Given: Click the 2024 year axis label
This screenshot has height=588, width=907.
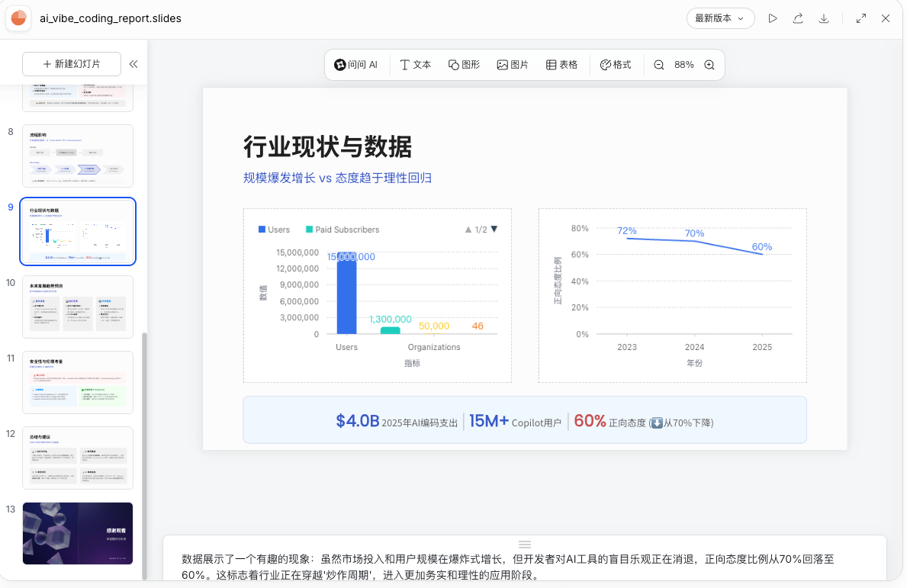Looking at the screenshot, I should click(x=694, y=347).
